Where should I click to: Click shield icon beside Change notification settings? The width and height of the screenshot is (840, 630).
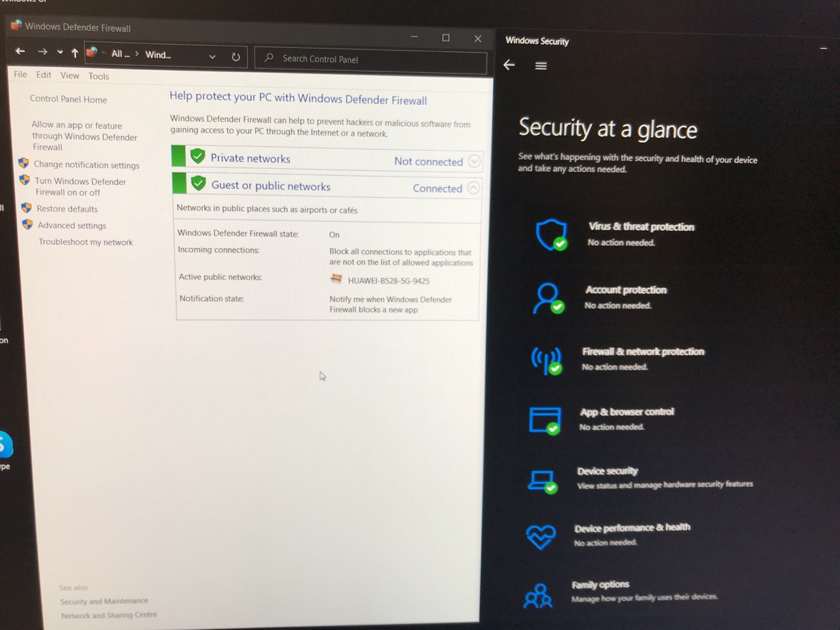pyautogui.click(x=24, y=163)
